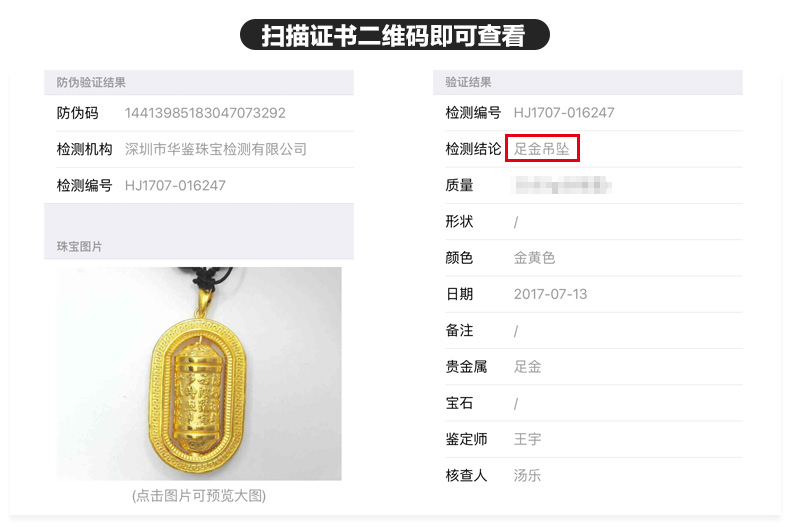Screen dimensions: 790x527
Task: Click the 宝石 row label
Action: (459, 403)
